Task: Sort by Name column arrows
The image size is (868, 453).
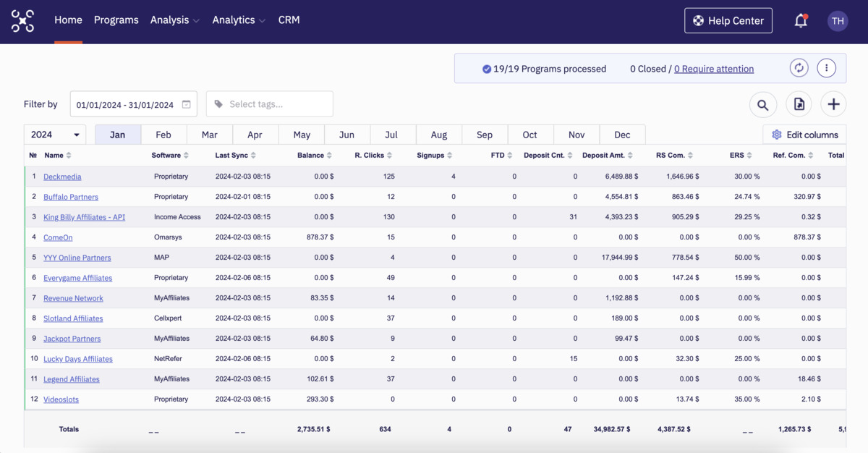Action: pos(69,156)
